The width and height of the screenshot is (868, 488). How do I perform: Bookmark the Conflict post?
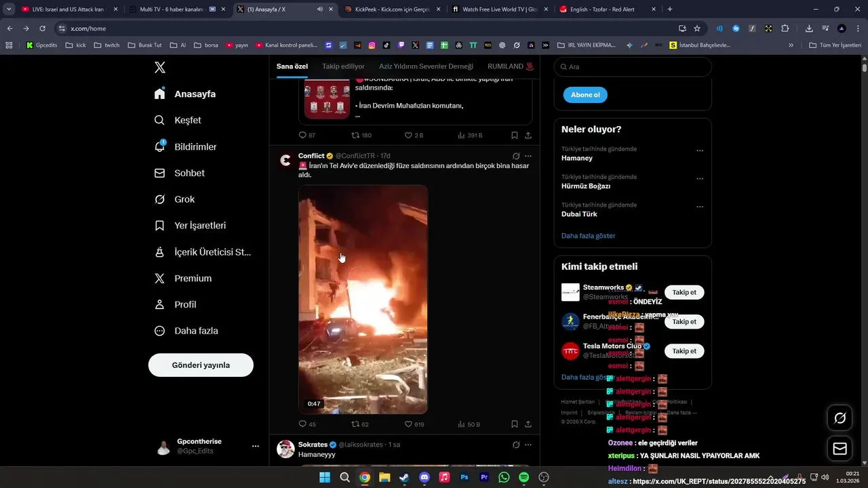point(515,424)
